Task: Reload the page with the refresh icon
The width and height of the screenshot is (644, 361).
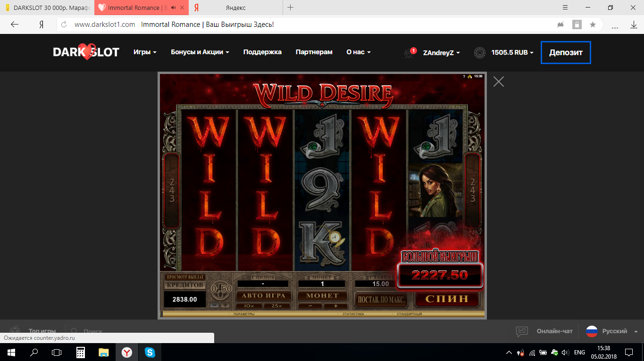Action: point(64,25)
